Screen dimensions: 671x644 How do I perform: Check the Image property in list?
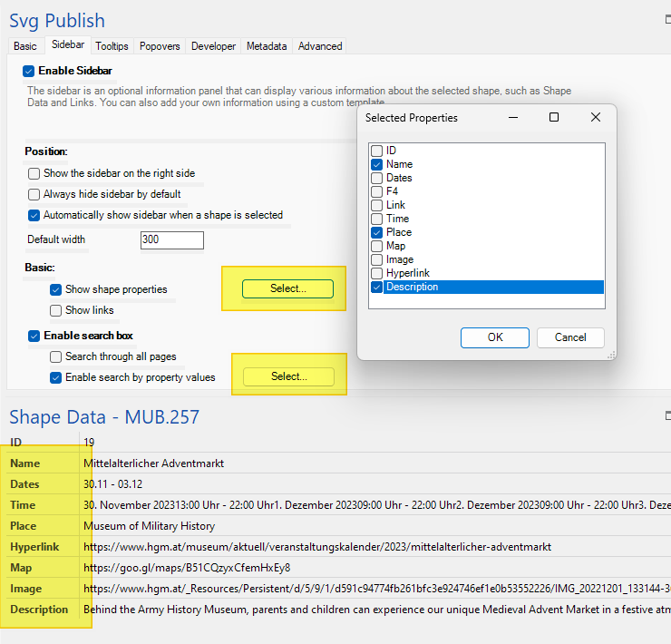[x=376, y=260]
